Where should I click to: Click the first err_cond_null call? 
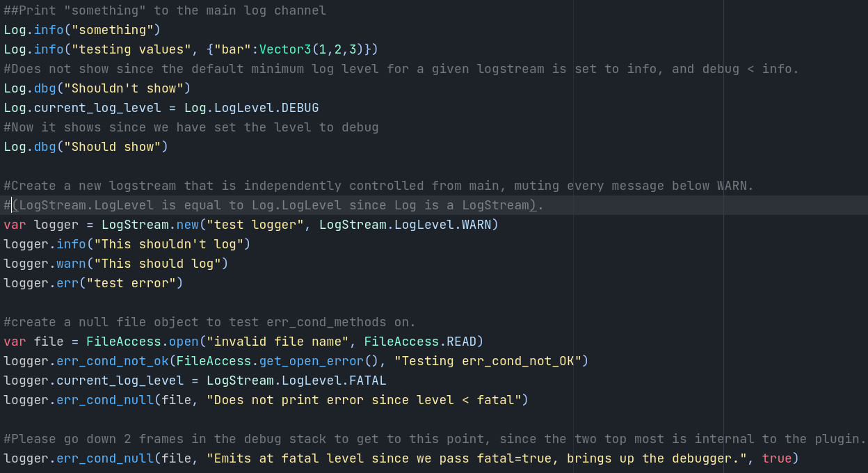pos(105,400)
